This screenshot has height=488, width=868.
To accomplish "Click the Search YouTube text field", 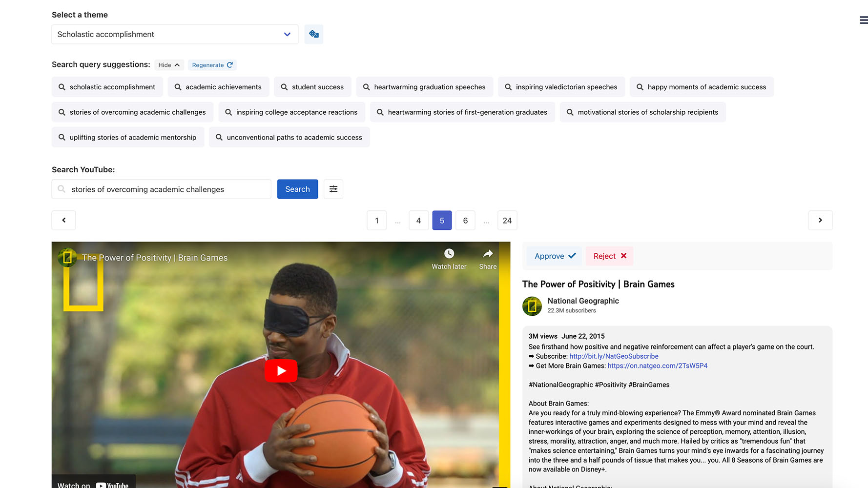I will coord(166,189).
